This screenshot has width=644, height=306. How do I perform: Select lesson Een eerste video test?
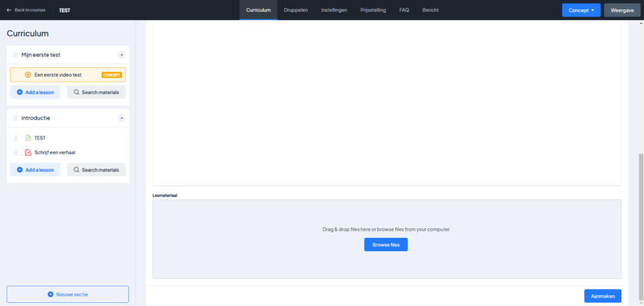[x=68, y=75]
